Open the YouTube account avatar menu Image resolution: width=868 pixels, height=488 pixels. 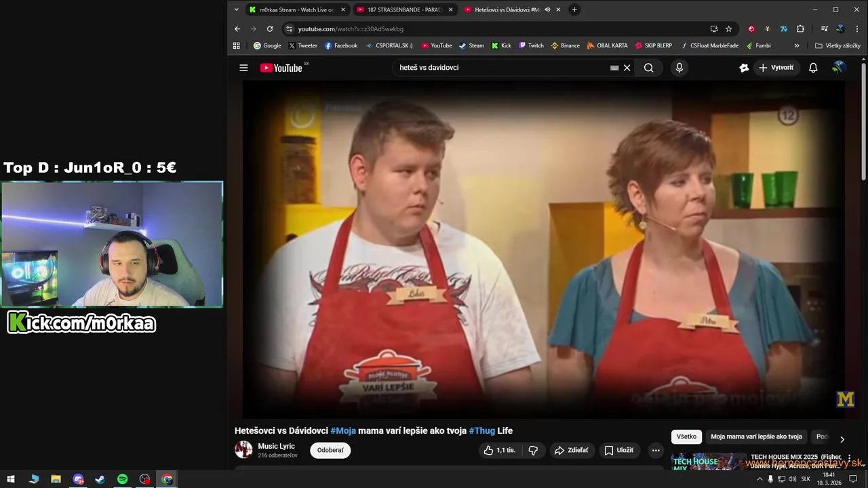pos(839,68)
